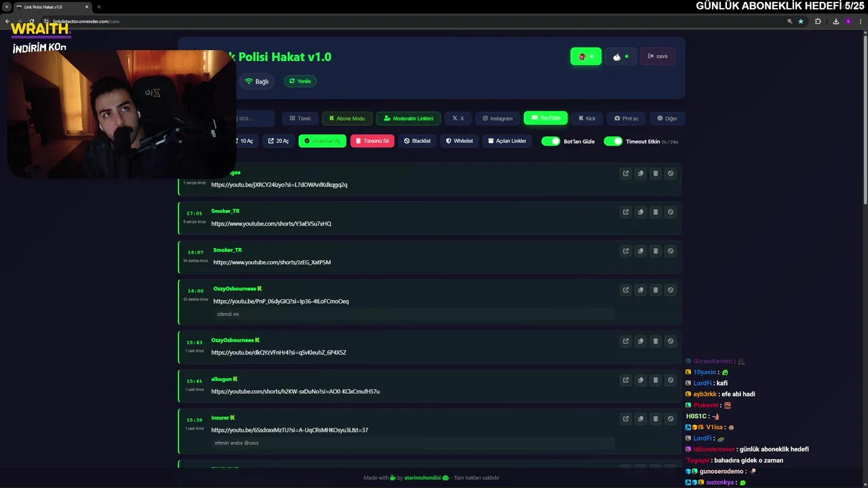
Task: Select the second avatar channel button
Action: pyautogui.click(x=620, y=56)
